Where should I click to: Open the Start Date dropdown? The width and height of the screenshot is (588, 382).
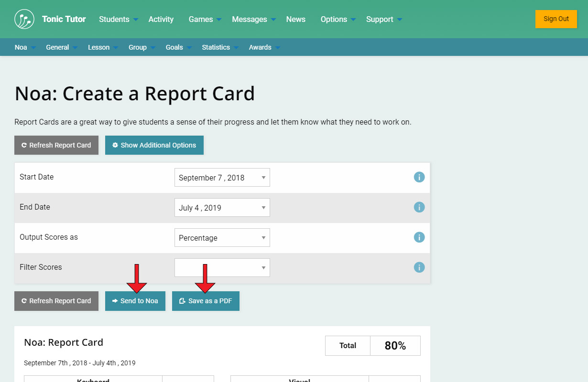pyautogui.click(x=222, y=178)
